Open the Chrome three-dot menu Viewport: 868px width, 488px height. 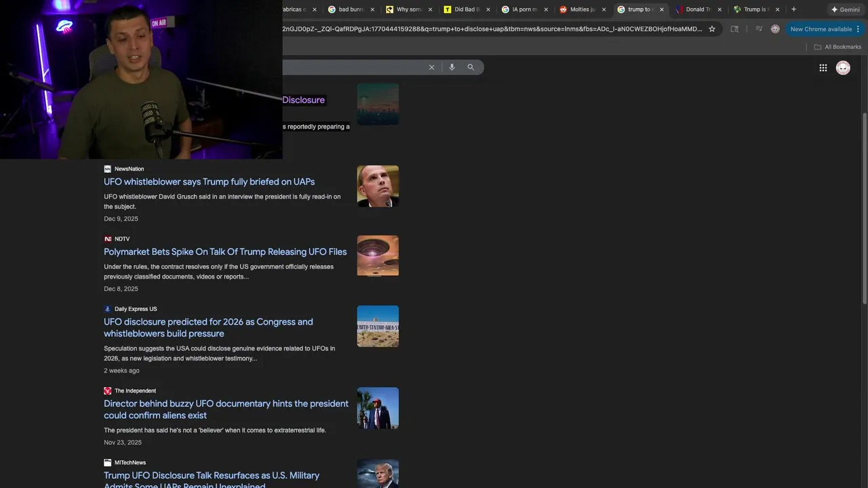859,29
